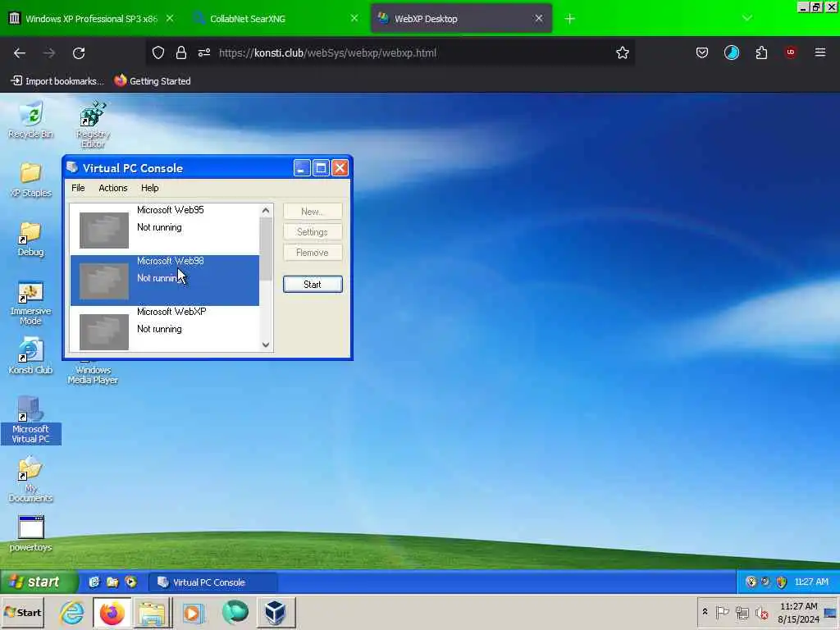Open the Getting Started bookmark
Screen dimensions: 840x630
coord(153,81)
